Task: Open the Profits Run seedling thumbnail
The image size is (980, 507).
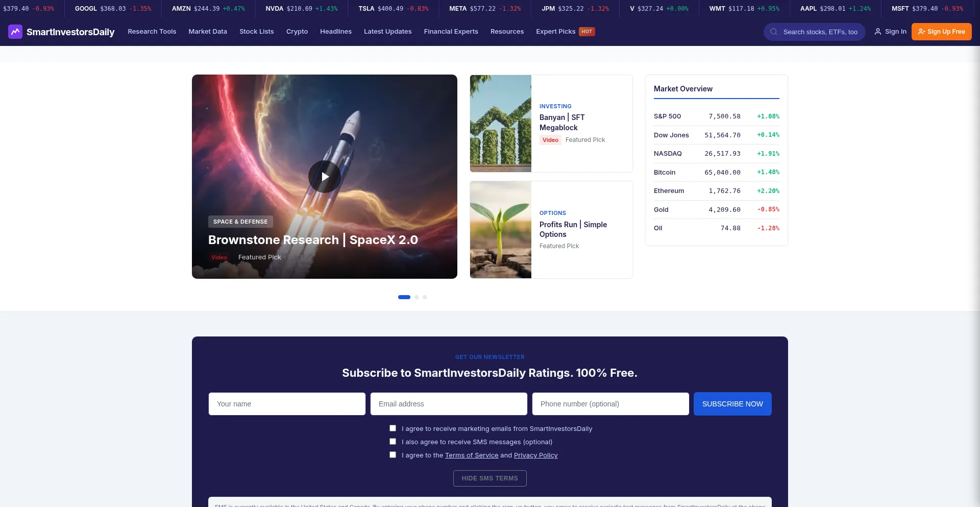Action: click(501, 230)
